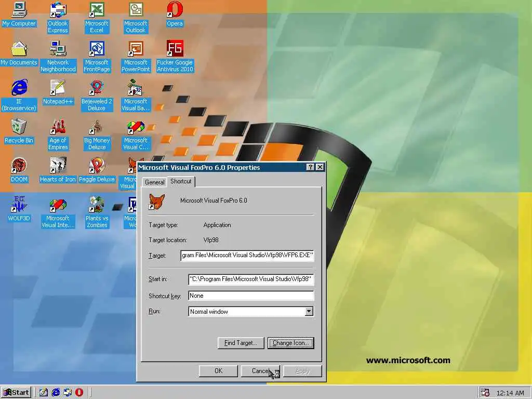
Task: Click the Find Target button
Action: click(x=241, y=343)
